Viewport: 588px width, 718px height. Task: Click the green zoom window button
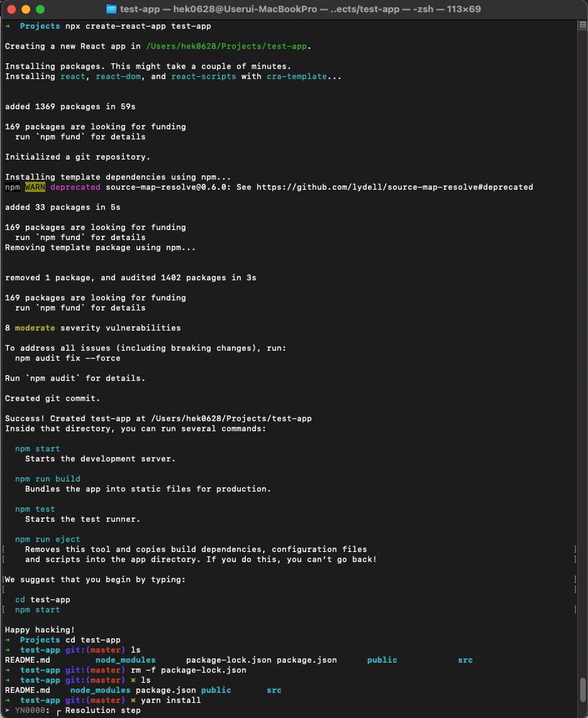[40, 9]
